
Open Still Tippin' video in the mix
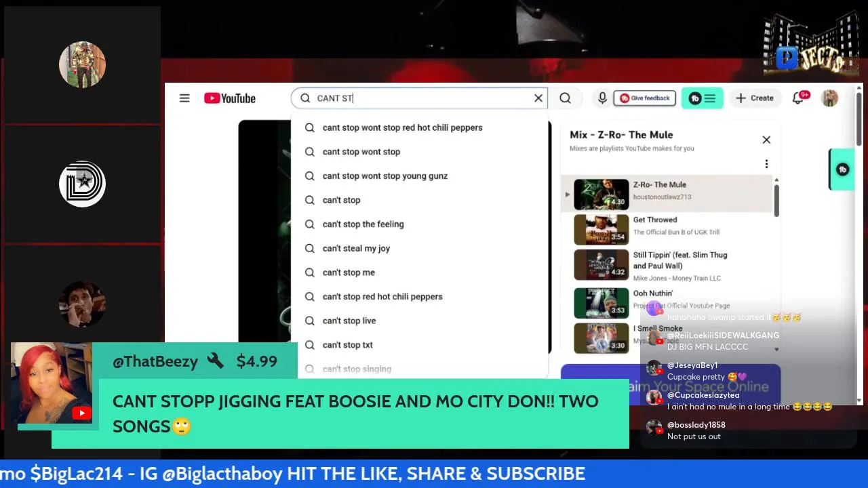(x=680, y=260)
